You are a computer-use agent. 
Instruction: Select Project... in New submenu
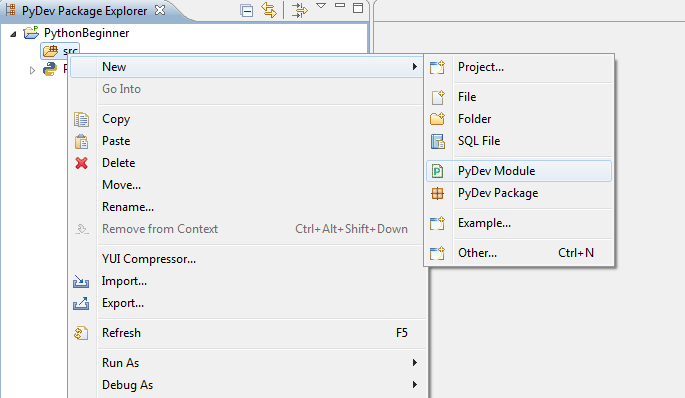(481, 67)
